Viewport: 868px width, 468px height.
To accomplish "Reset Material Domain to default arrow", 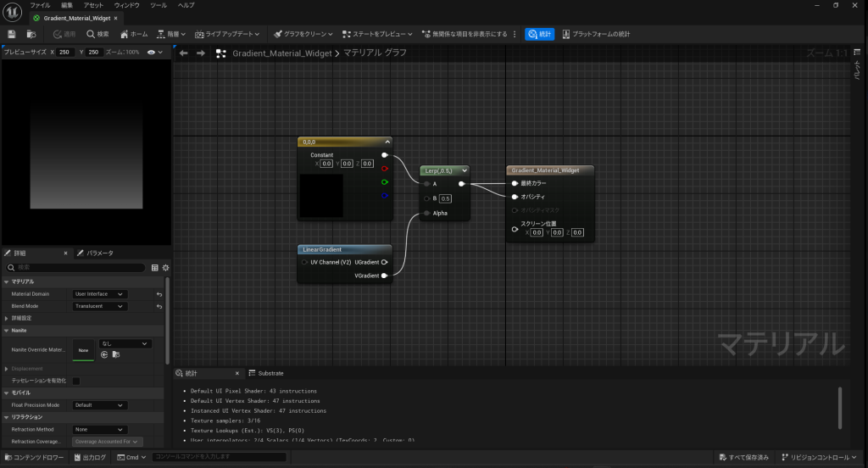I will (x=159, y=294).
